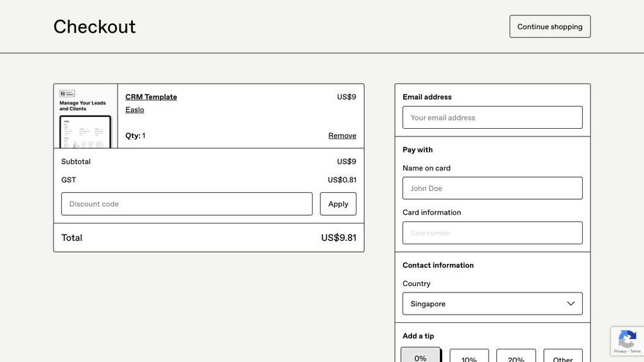Apply the discount code
The width and height of the screenshot is (644, 362).
(x=338, y=204)
